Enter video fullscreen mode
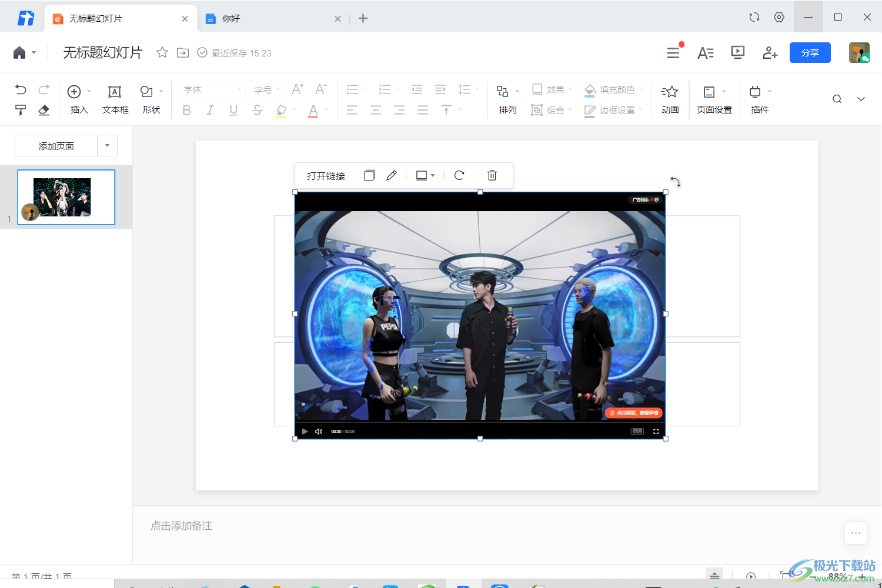This screenshot has height=588, width=882. point(656,431)
